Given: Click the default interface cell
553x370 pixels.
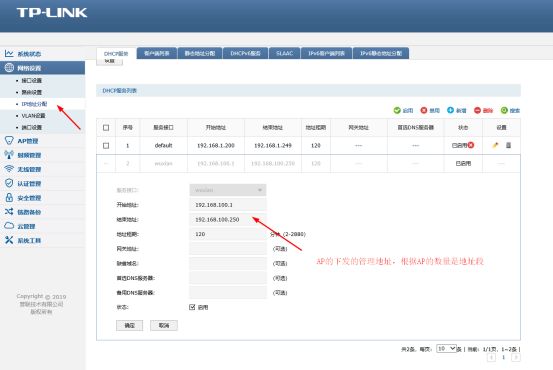Looking at the screenshot, I should pyautogui.click(x=163, y=145).
